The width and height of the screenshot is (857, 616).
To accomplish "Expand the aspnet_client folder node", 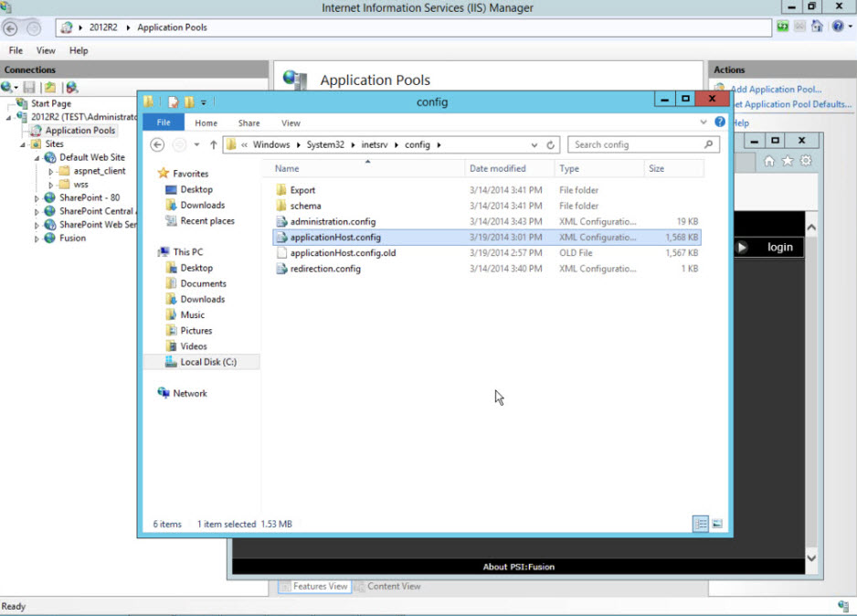I will point(51,172).
